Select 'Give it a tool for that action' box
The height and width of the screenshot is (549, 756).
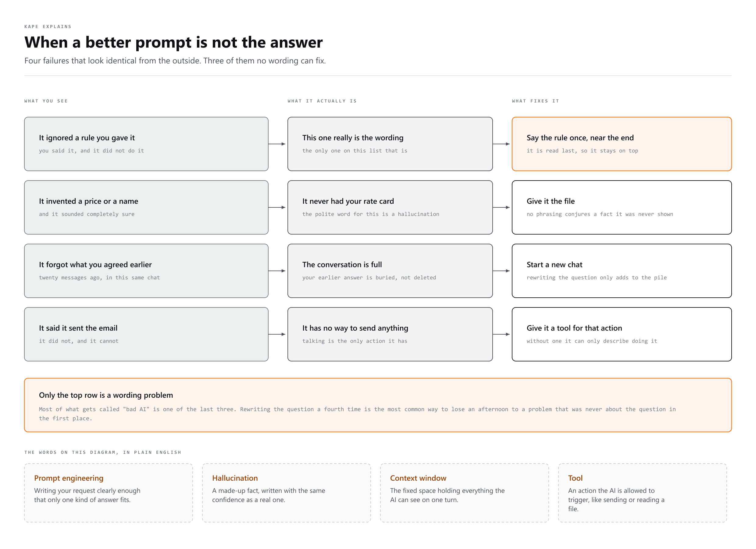click(x=622, y=334)
